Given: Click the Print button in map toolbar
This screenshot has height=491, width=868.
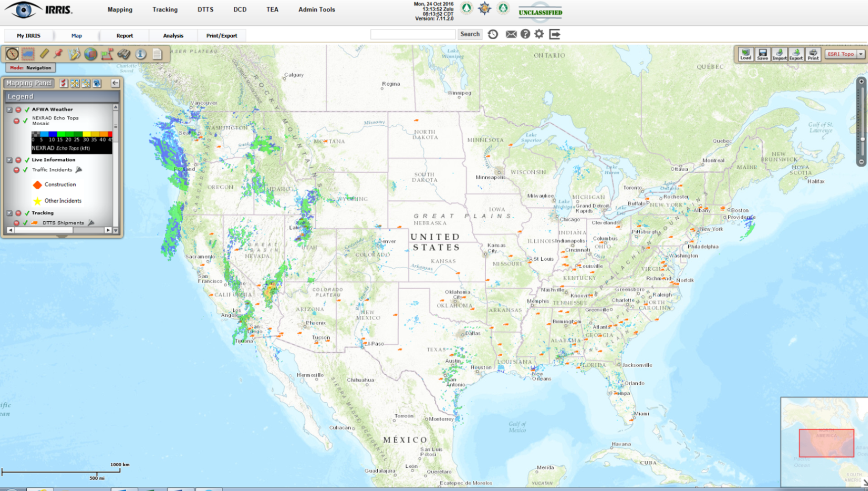Looking at the screenshot, I should tap(813, 54).
